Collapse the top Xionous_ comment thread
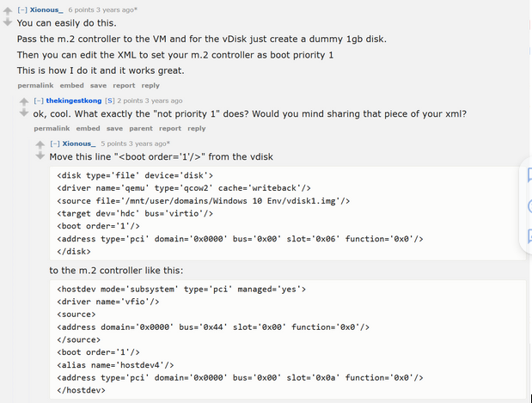The width and height of the screenshot is (532, 403). pos(21,9)
